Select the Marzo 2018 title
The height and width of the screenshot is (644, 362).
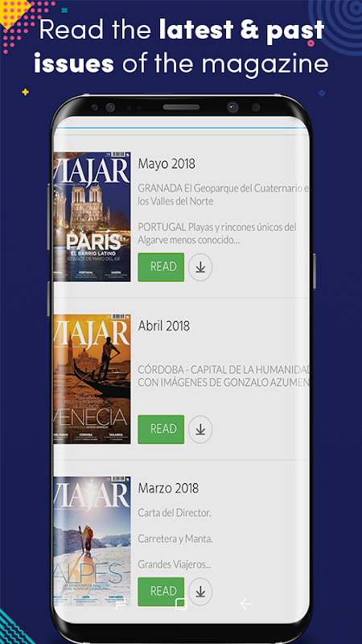point(168,488)
